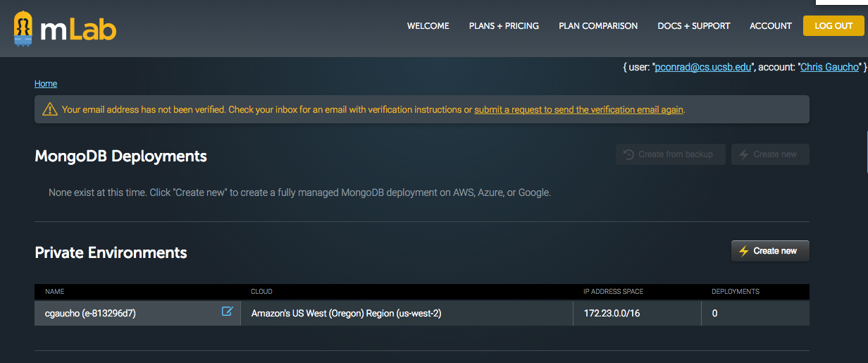This screenshot has height=363, width=868.
Task: Open PLAN COMPARISON page
Action: (x=598, y=26)
